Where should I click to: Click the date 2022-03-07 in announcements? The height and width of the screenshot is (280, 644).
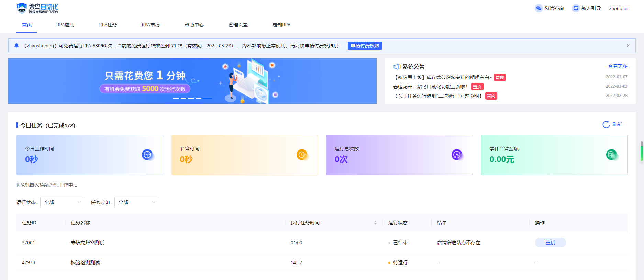617,77
